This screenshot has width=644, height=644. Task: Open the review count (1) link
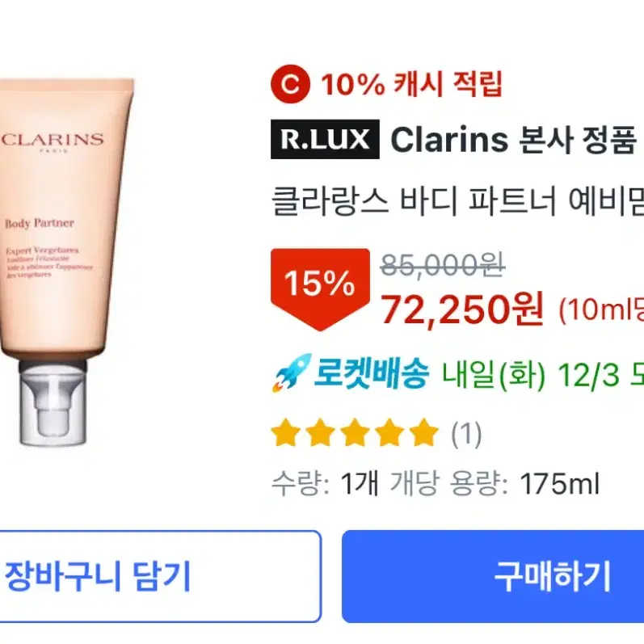coord(466,434)
